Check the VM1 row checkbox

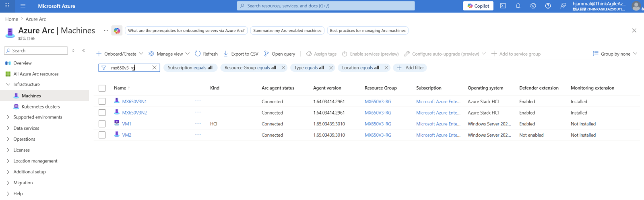(x=102, y=124)
